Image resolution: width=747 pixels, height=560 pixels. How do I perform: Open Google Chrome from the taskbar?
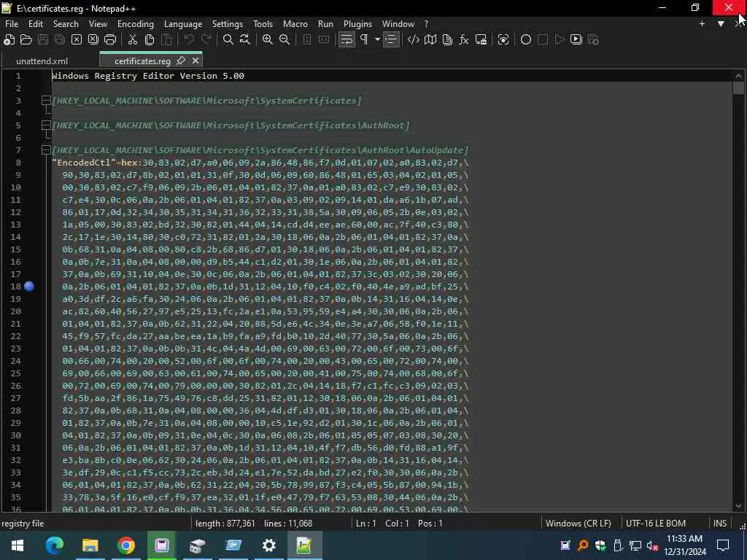click(x=125, y=545)
